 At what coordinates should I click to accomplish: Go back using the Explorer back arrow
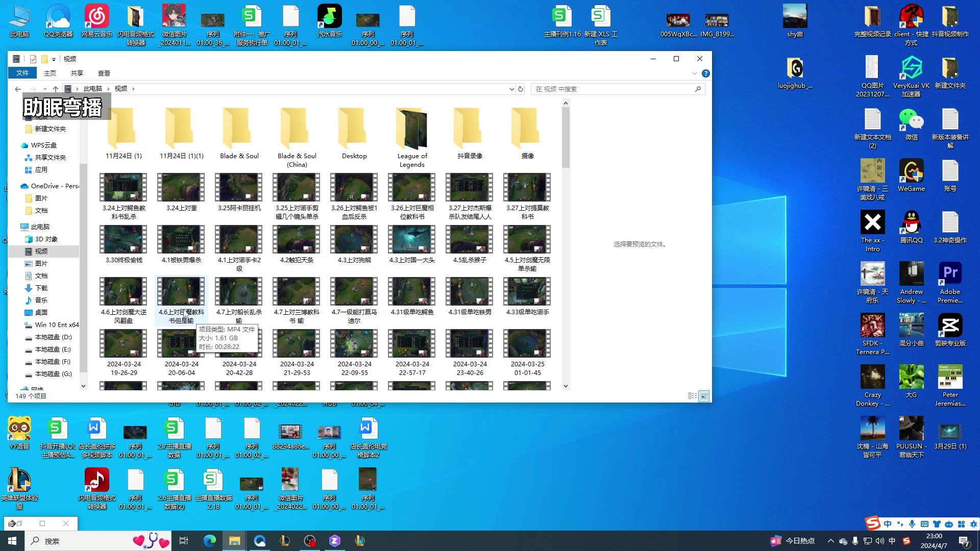[18, 89]
